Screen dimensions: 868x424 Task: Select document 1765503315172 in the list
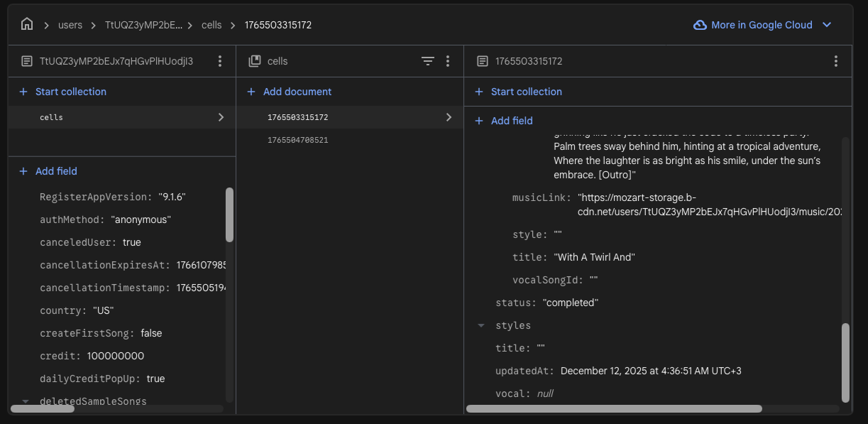[x=350, y=117]
